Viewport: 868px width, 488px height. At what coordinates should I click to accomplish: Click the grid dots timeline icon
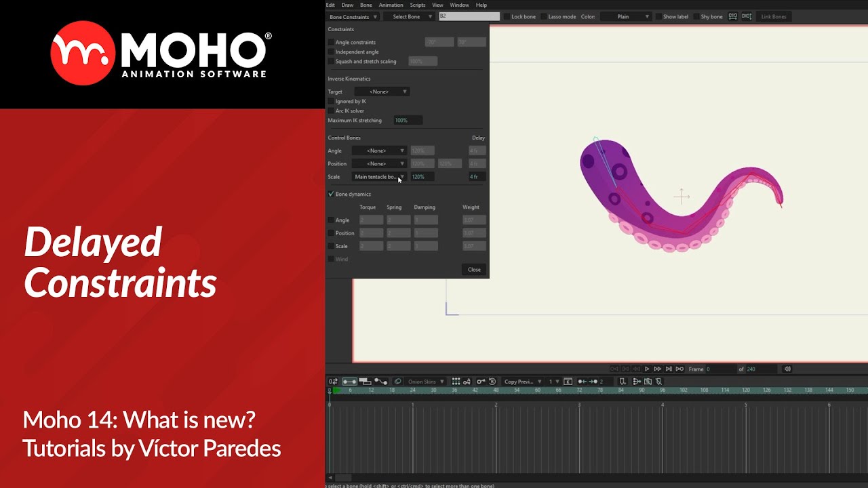coord(456,382)
